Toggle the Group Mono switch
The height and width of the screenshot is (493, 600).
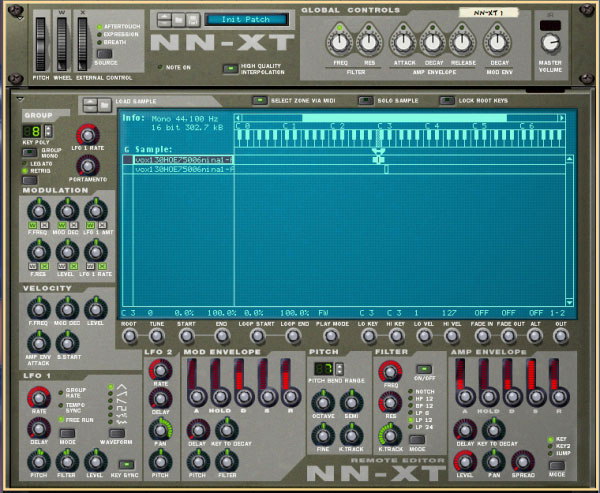pos(29,152)
